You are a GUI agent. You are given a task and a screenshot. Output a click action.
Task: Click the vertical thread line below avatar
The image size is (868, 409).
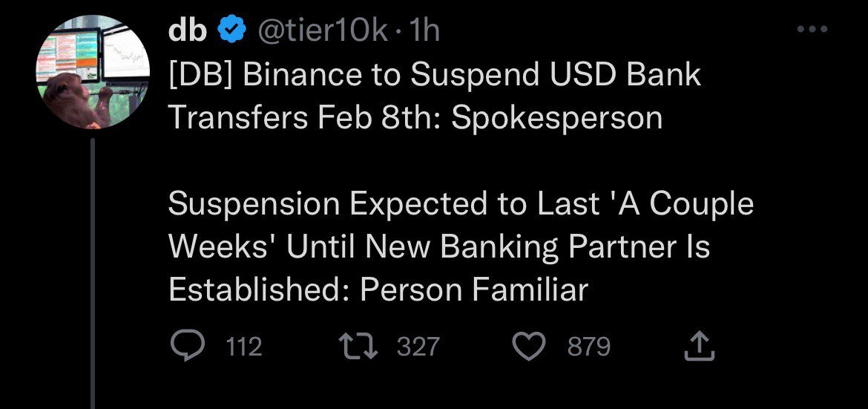[92, 275]
